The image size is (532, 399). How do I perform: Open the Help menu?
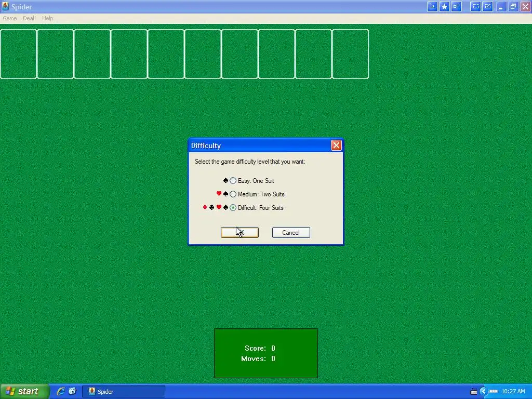point(47,18)
